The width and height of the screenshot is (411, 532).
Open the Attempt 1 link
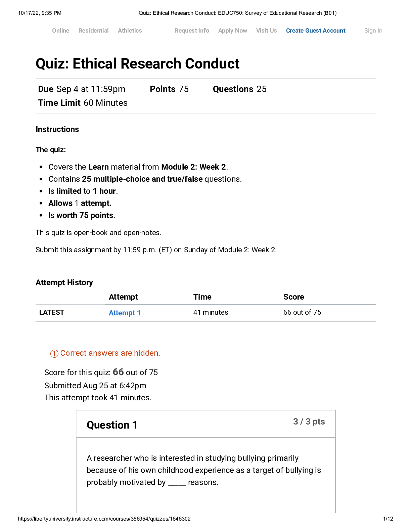tap(126, 313)
